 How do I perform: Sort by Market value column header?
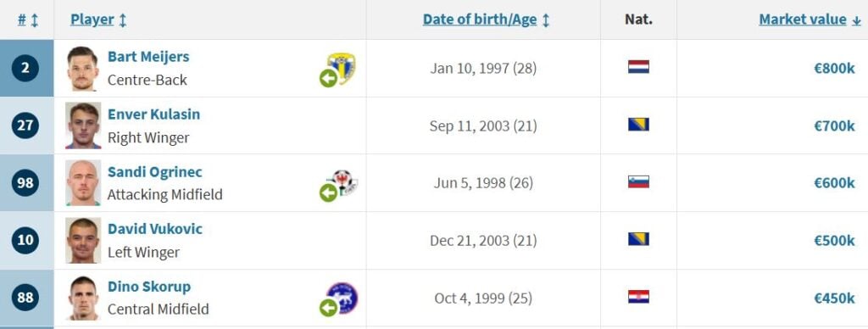[x=810, y=20]
